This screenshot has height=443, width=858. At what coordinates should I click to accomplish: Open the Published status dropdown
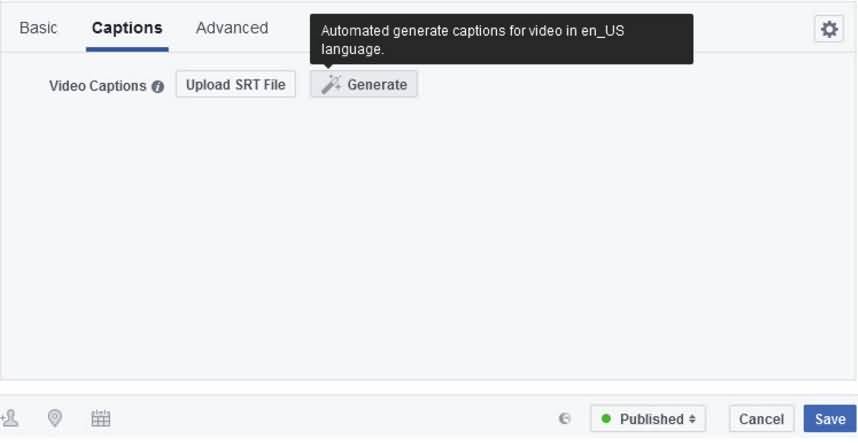tap(648, 419)
